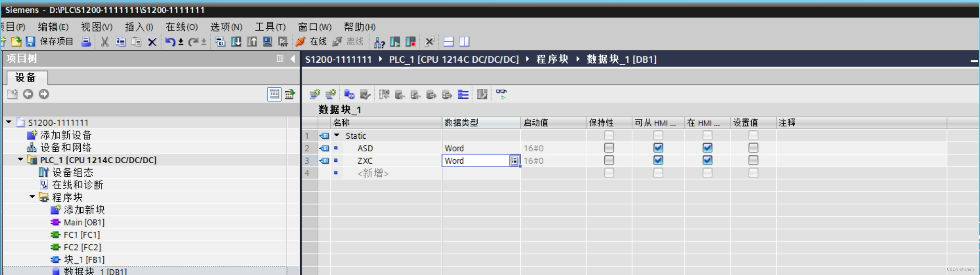Copy using the main toolbar copy icon
Image resolution: width=980 pixels, height=275 pixels.
click(x=120, y=42)
